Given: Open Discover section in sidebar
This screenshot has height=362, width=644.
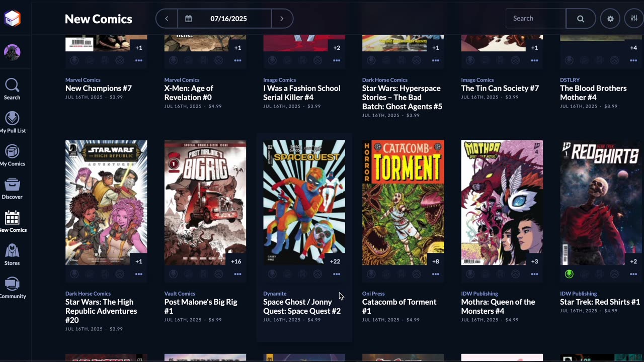Looking at the screenshot, I should tap(12, 189).
